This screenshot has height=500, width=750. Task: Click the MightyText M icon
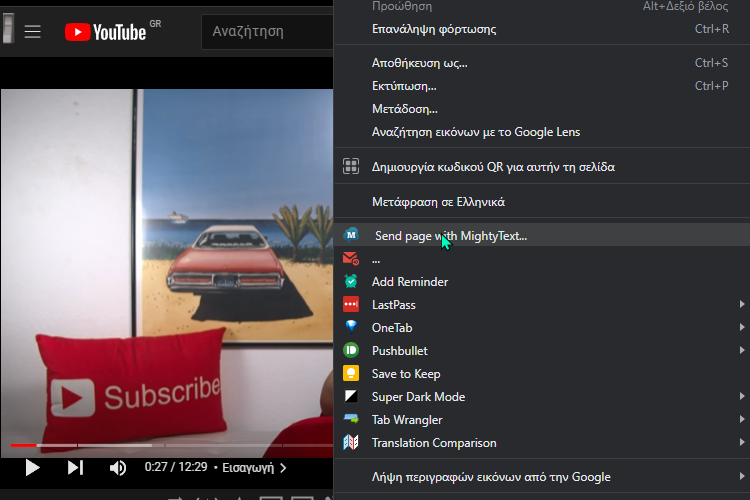(351, 235)
